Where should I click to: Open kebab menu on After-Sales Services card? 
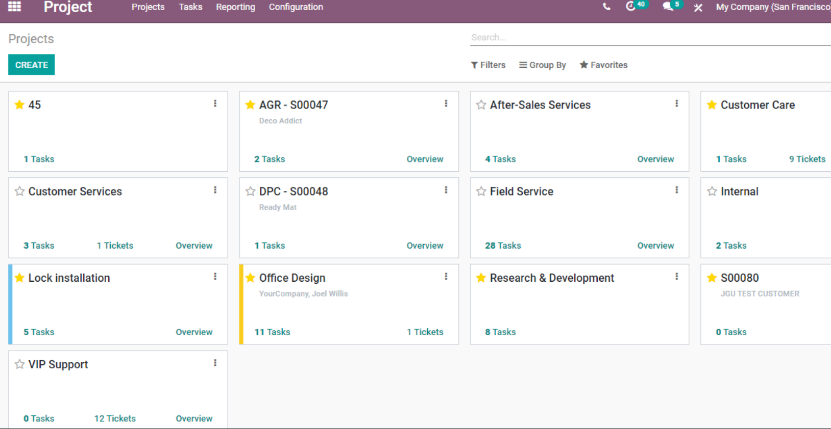click(677, 104)
